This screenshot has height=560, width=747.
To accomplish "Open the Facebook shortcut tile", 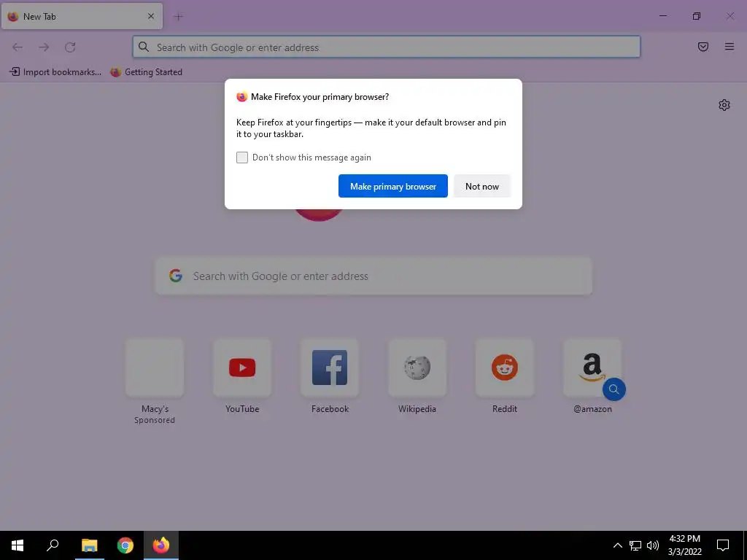I will coord(330,367).
